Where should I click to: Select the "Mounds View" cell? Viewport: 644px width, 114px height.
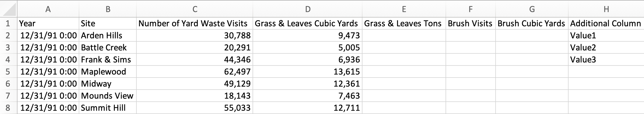coord(108,96)
